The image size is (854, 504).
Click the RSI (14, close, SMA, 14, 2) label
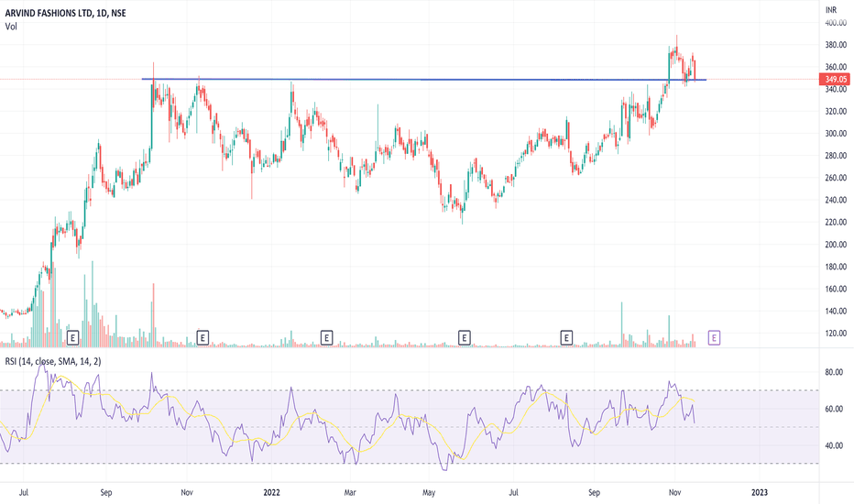pos(53,361)
